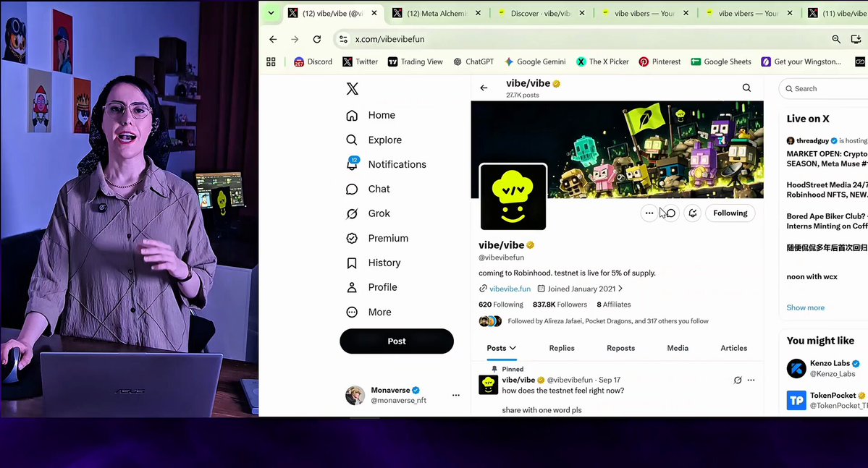Open profile more options ellipsis
The image size is (868, 468).
[649, 213]
